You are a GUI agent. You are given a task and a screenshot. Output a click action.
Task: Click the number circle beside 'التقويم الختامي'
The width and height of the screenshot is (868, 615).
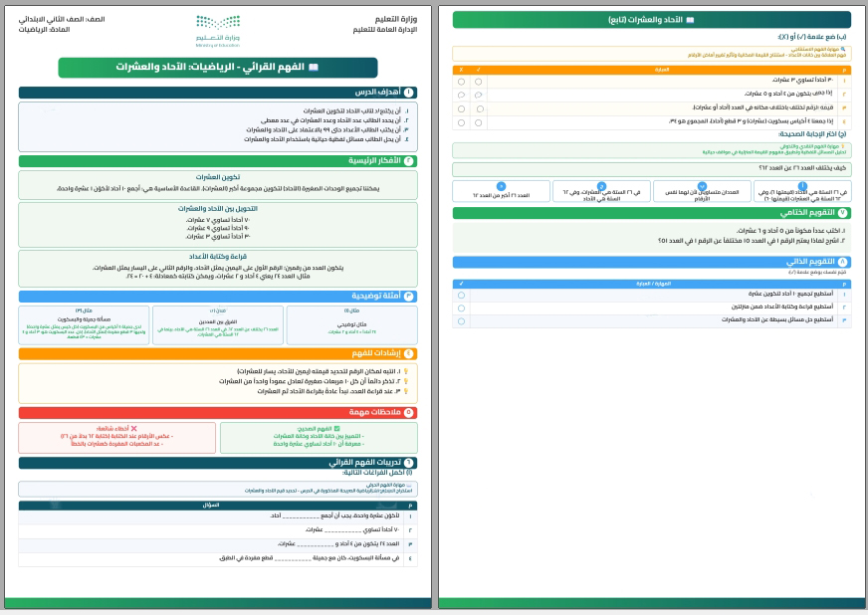842,213
